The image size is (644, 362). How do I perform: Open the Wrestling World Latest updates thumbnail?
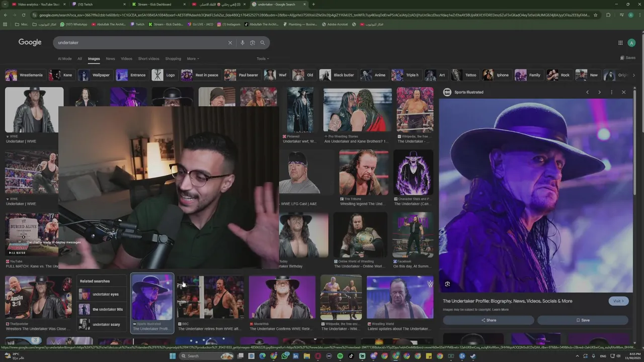tap(400, 297)
